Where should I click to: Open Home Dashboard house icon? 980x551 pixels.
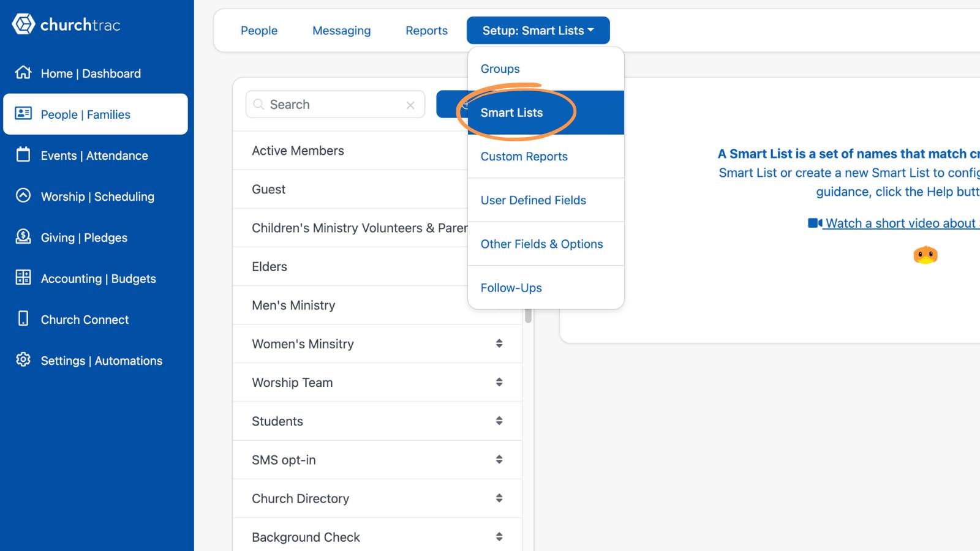coord(23,73)
